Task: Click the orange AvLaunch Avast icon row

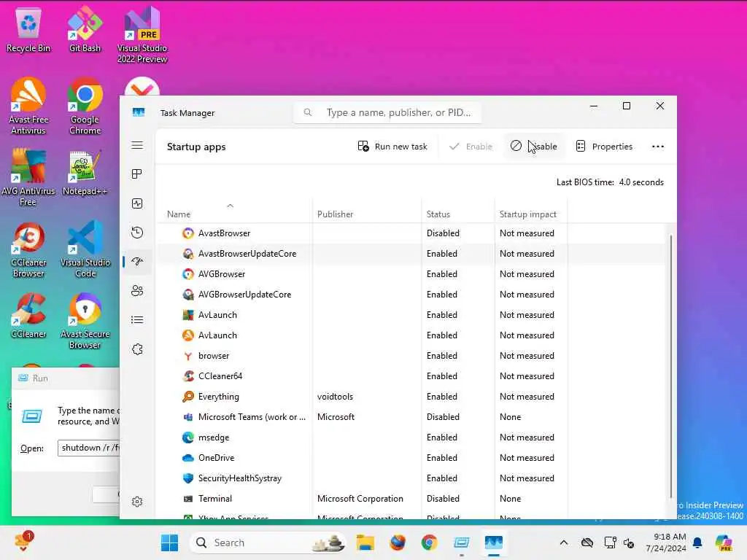Action: [x=412, y=335]
